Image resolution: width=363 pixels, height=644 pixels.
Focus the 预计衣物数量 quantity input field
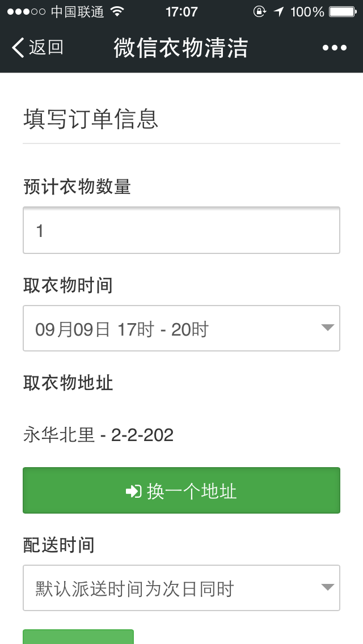point(181,230)
